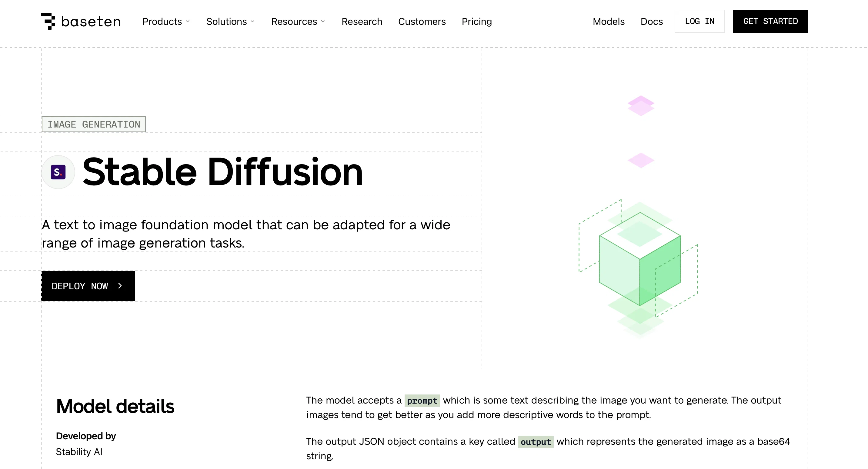
Task: Click the baseten wordmark text
Action: pos(91,22)
